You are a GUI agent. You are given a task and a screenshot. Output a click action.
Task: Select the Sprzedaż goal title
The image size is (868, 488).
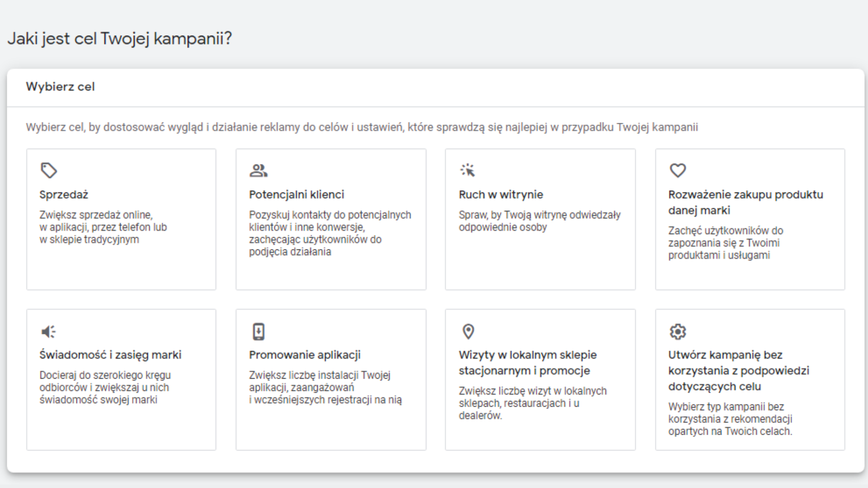click(x=64, y=195)
